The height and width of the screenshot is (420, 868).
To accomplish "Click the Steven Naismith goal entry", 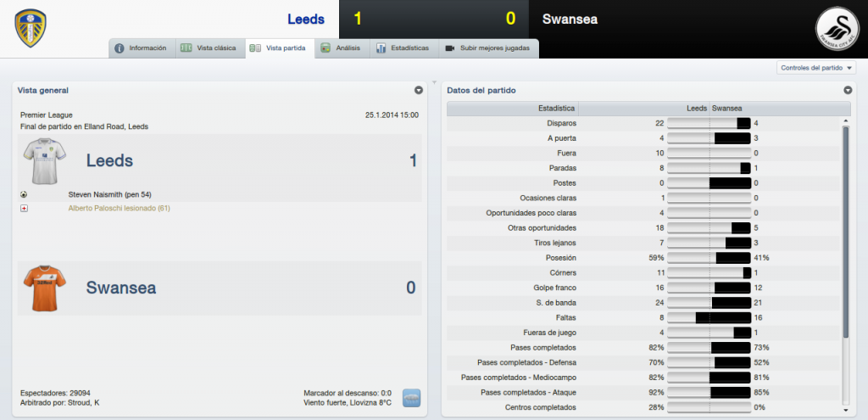I will click(109, 194).
